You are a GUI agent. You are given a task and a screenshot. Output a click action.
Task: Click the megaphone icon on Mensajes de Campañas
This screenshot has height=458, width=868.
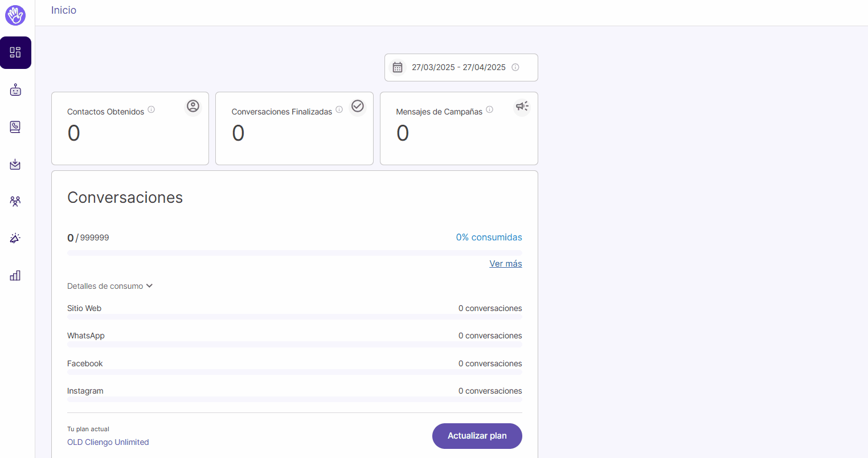pyautogui.click(x=522, y=106)
